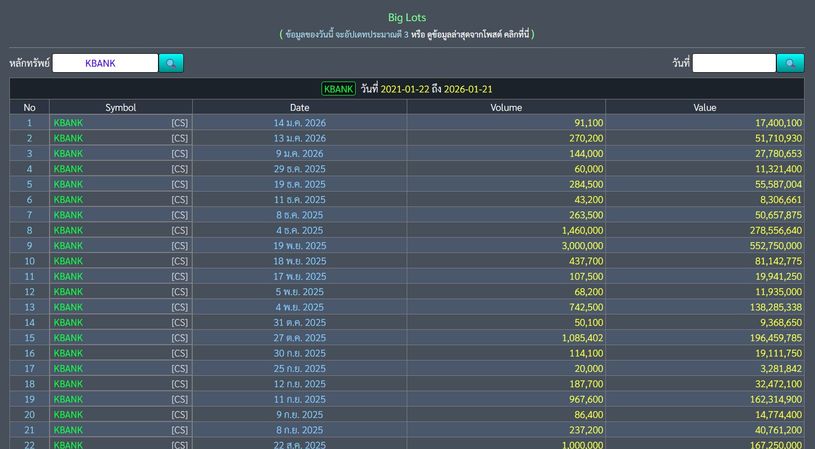This screenshot has width=815, height=449.
Task: Click the green KBANK badge above the table
Action: coord(338,89)
